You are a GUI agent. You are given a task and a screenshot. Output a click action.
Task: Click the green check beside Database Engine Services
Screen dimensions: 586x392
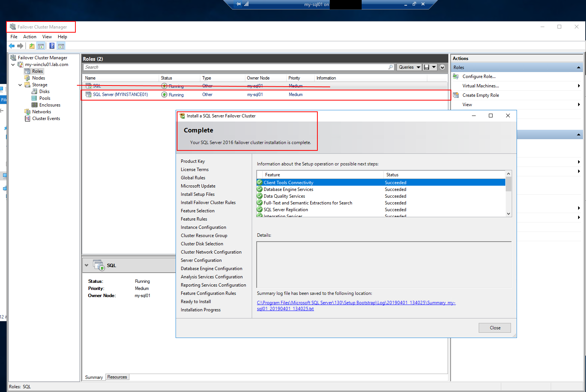tap(260, 189)
